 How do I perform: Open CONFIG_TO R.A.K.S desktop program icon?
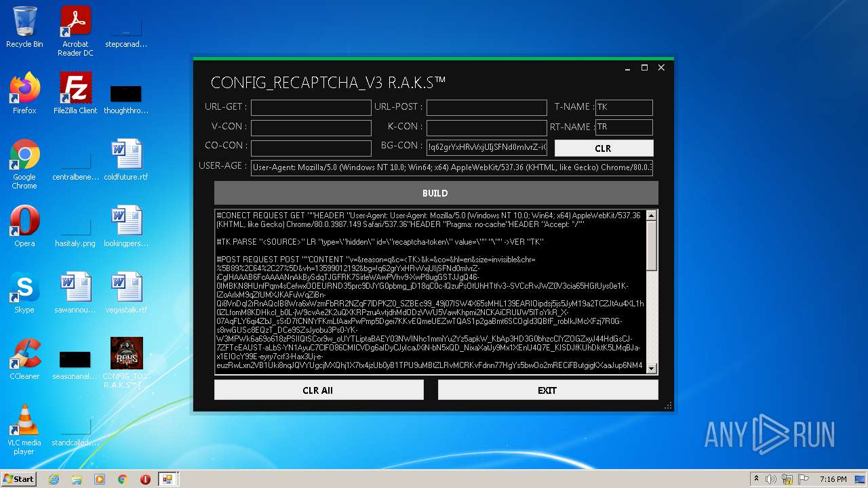click(x=126, y=363)
